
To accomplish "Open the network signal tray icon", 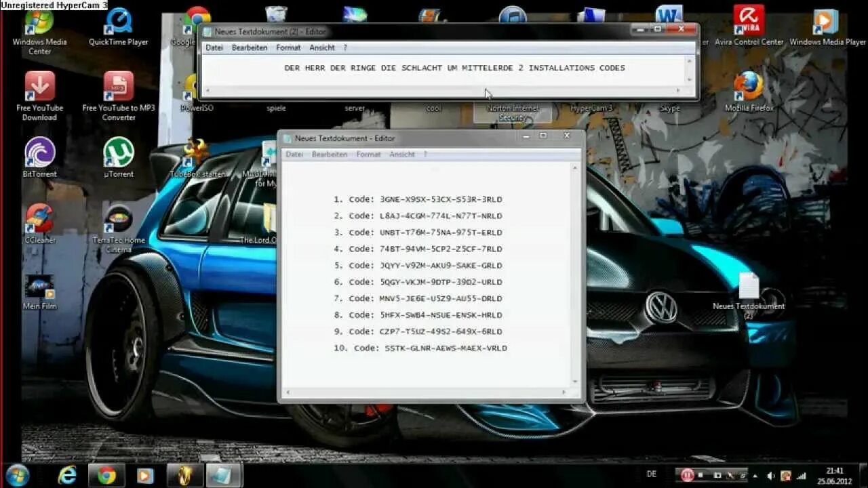I will (x=802, y=476).
